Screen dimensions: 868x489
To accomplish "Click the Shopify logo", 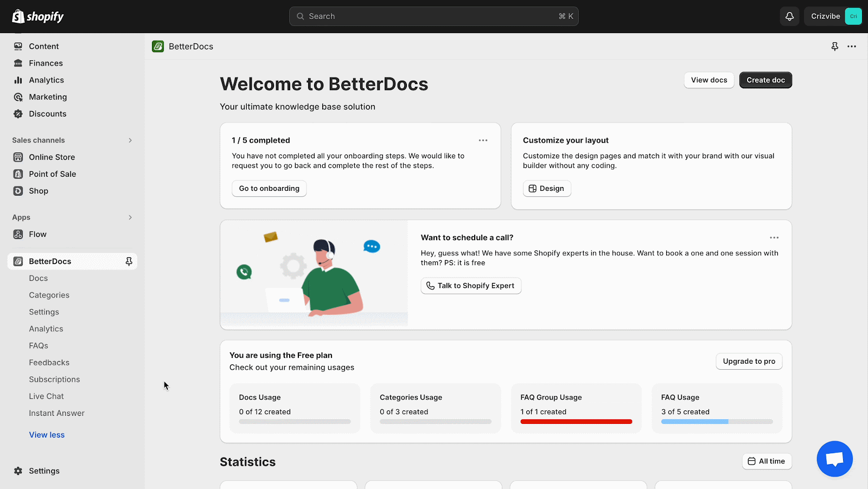I will 37,16.
